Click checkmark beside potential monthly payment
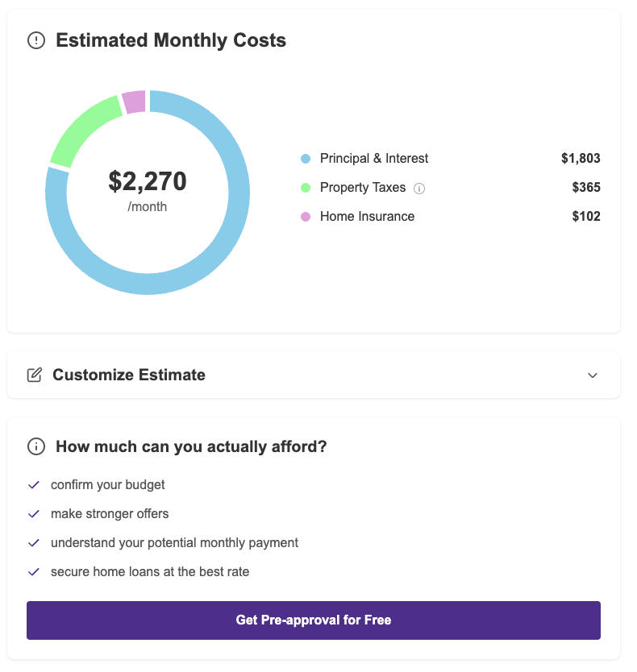The image size is (637, 672). tap(34, 543)
